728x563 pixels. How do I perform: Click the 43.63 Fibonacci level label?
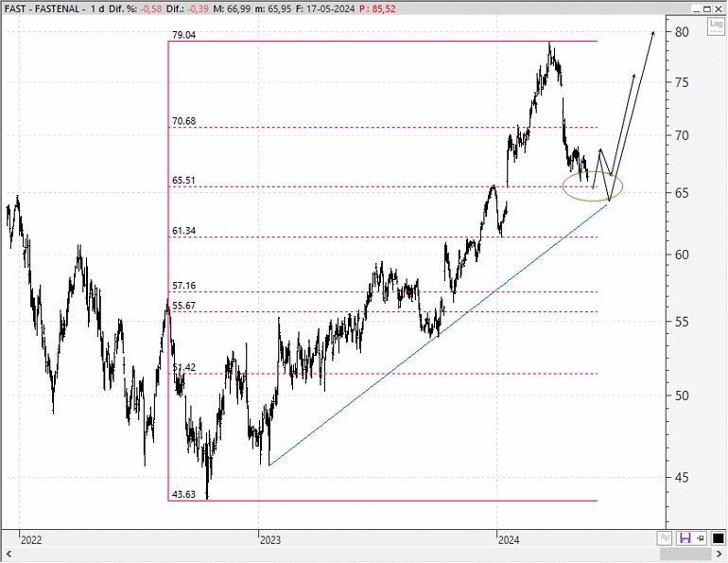click(183, 494)
